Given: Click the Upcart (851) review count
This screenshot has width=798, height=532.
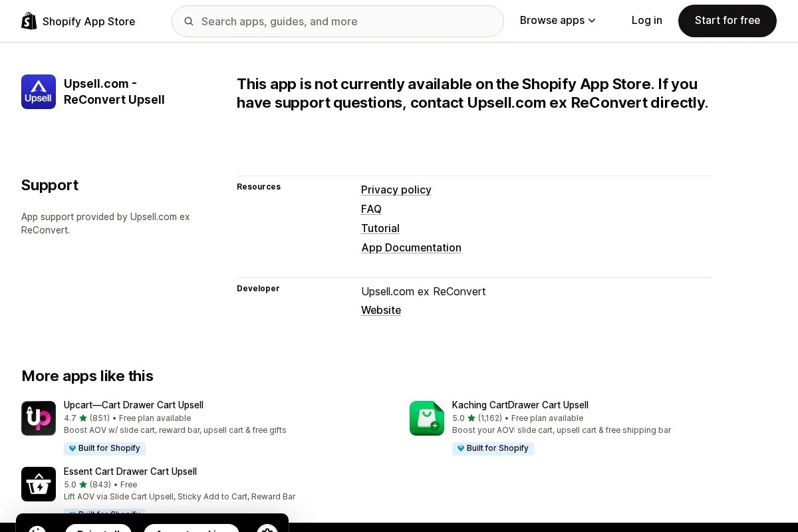Looking at the screenshot, I should 100,418.
